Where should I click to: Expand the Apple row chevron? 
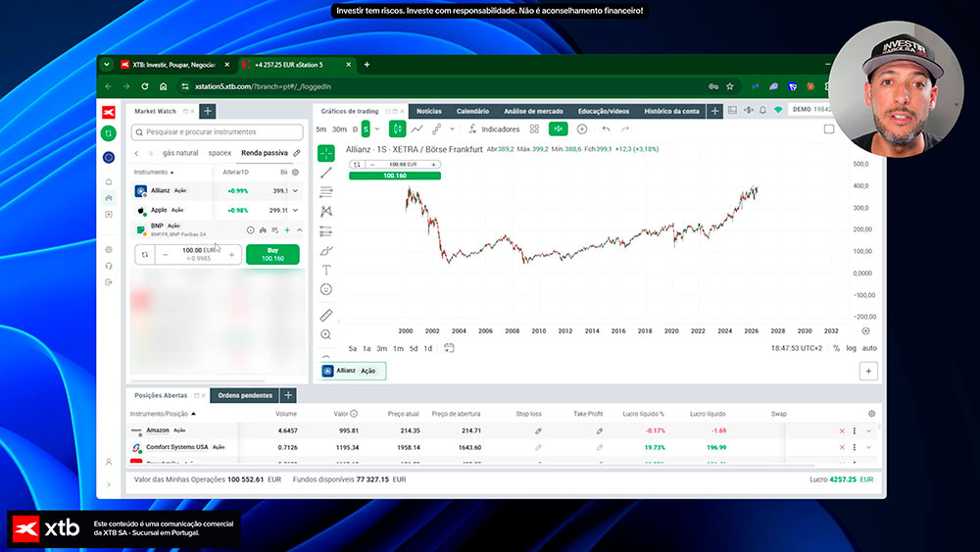point(296,210)
